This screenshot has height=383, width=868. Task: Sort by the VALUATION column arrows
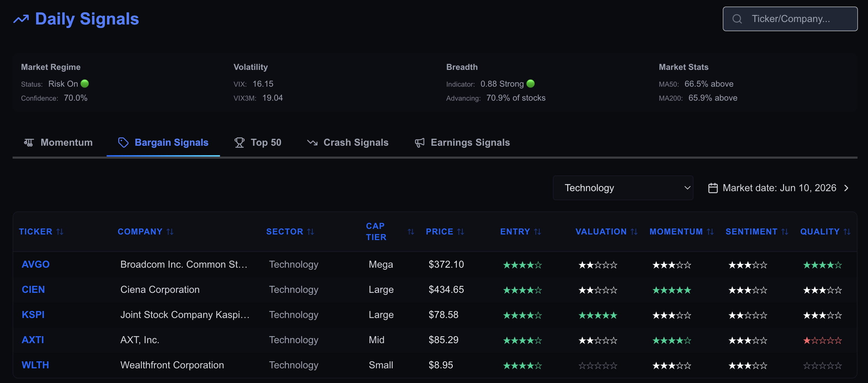[x=634, y=232]
